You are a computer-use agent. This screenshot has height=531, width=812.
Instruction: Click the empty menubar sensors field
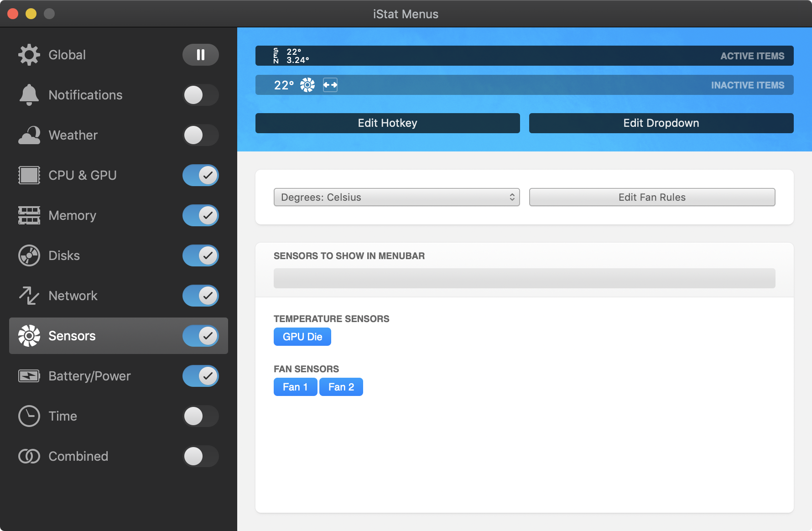click(525, 278)
